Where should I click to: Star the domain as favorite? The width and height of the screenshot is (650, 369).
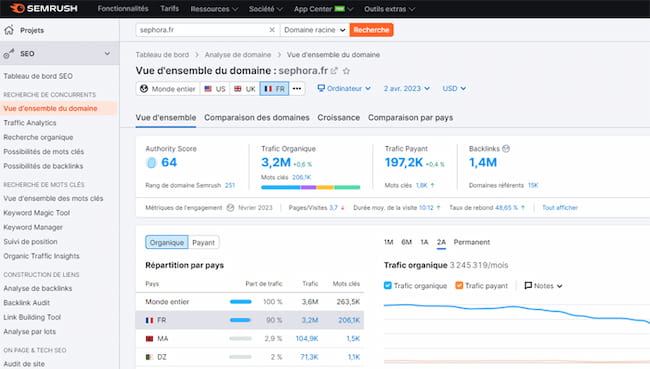tap(347, 71)
